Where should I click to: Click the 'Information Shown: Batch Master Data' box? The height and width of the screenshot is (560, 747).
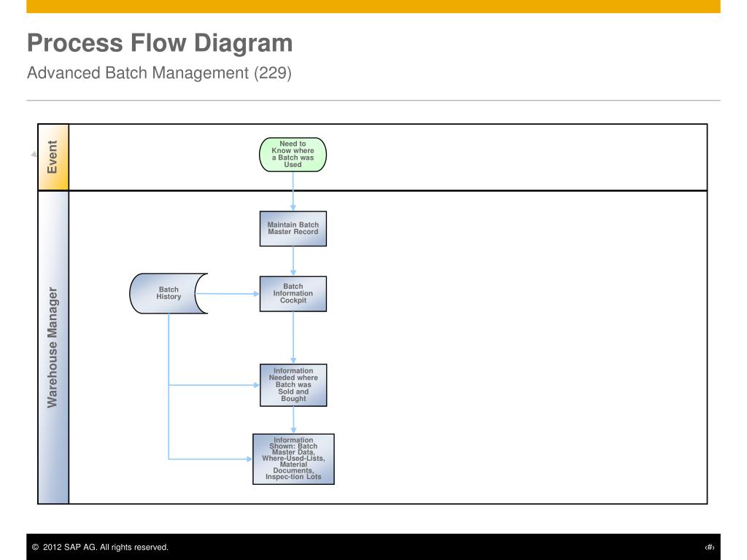point(293,459)
